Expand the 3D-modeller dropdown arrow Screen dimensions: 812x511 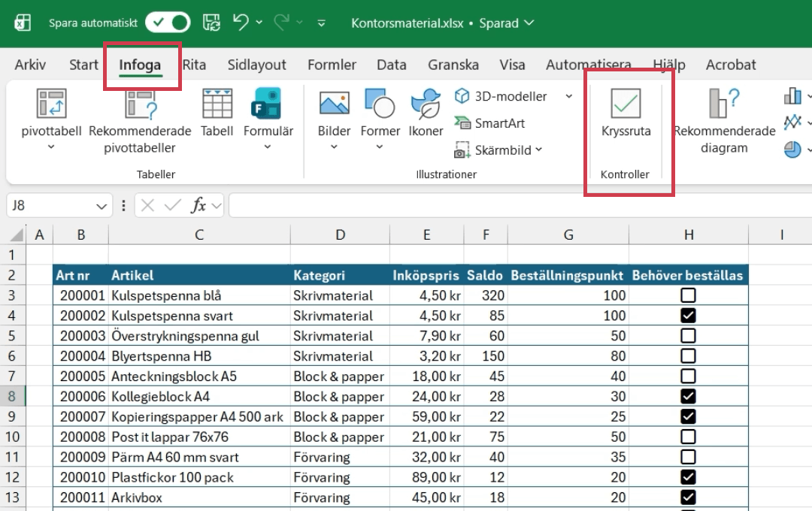(x=568, y=96)
